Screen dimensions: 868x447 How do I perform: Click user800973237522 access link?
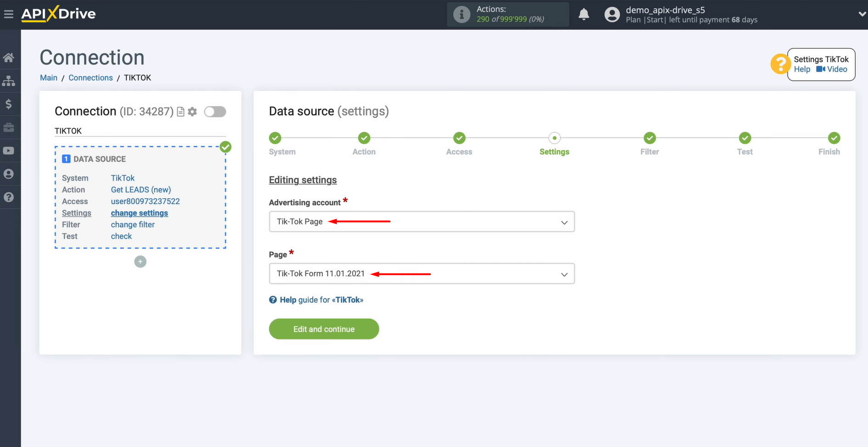tap(145, 201)
